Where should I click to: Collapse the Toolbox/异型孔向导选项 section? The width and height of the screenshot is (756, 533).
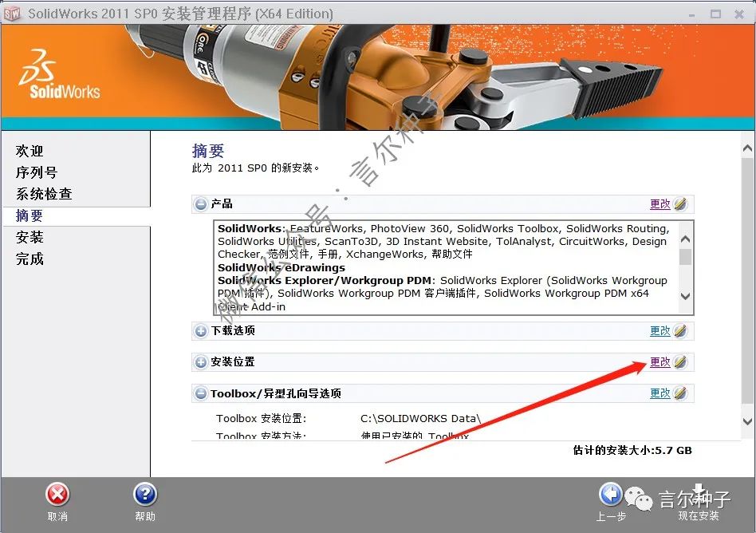pyautogui.click(x=201, y=393)
